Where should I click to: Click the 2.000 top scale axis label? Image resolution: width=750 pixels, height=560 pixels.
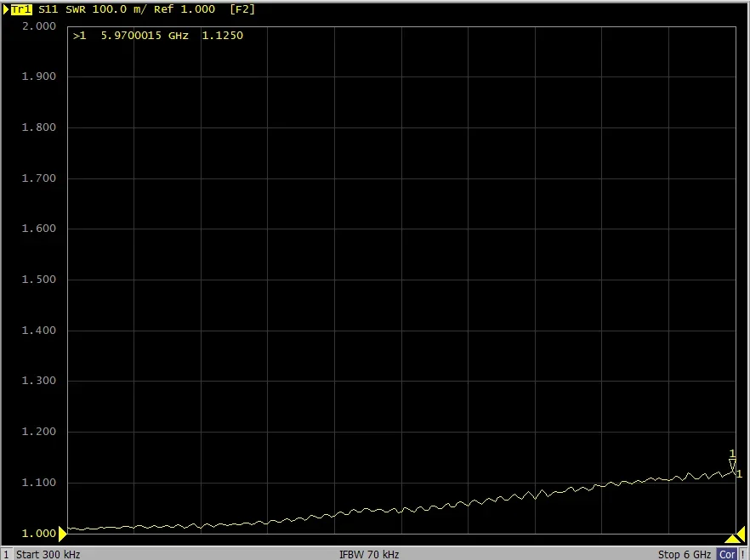(x=39, y=26)
